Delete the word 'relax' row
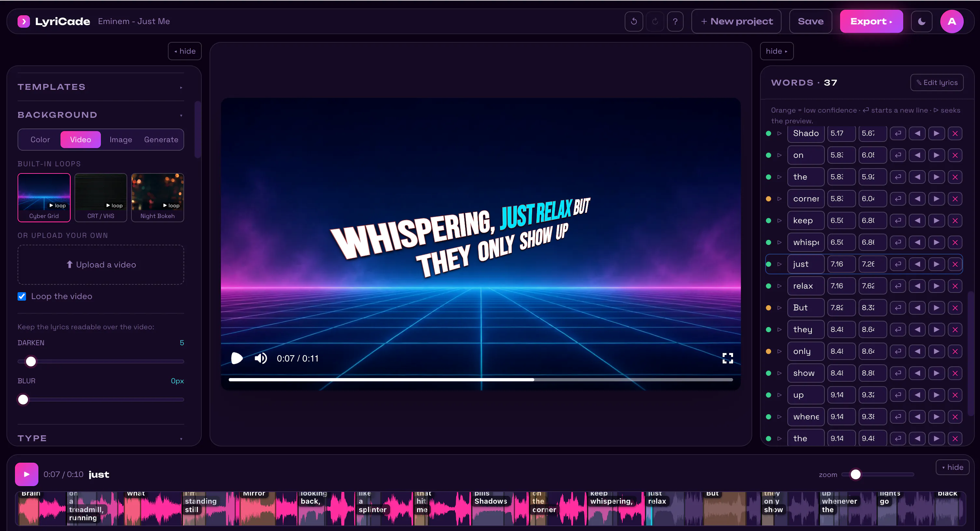 pyautogui.click(x=955, y=286)
